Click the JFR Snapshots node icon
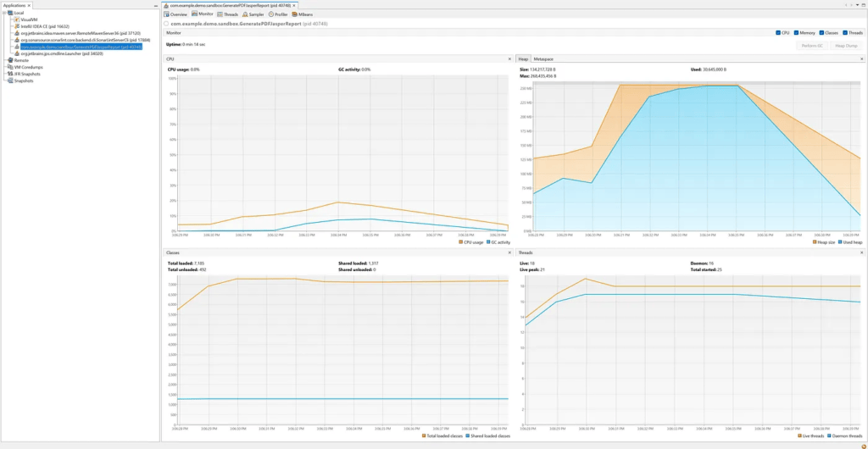Viewport: 868px width, 449px height. coord(10,74)
